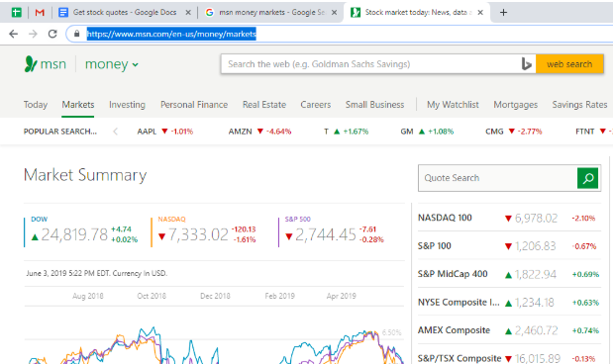Click the Quote Search input field
Viewport: 613px width, 364px height.
(497, 178)
